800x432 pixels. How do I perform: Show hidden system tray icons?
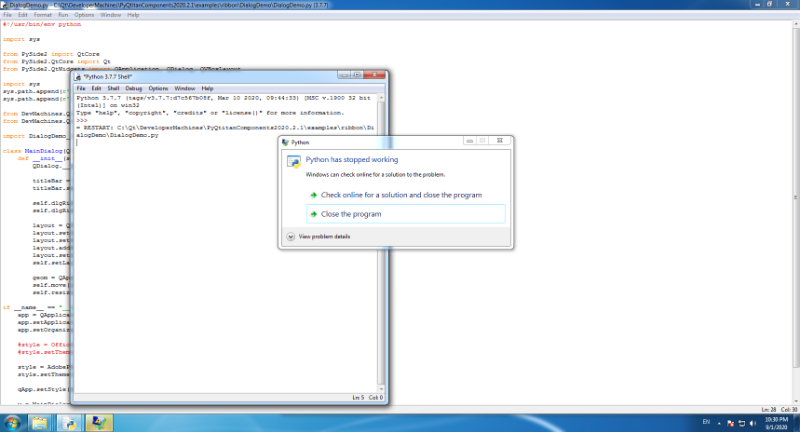721,423
